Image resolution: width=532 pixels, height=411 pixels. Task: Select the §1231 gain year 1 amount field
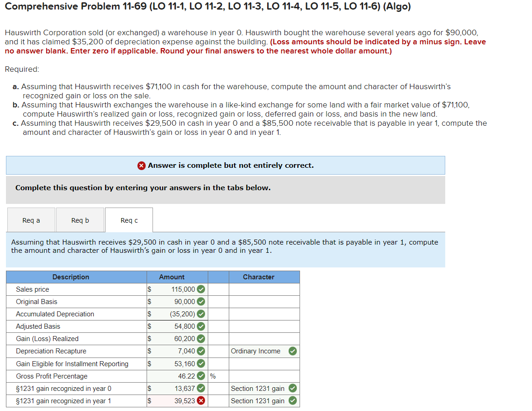click(x=178, y=400)
